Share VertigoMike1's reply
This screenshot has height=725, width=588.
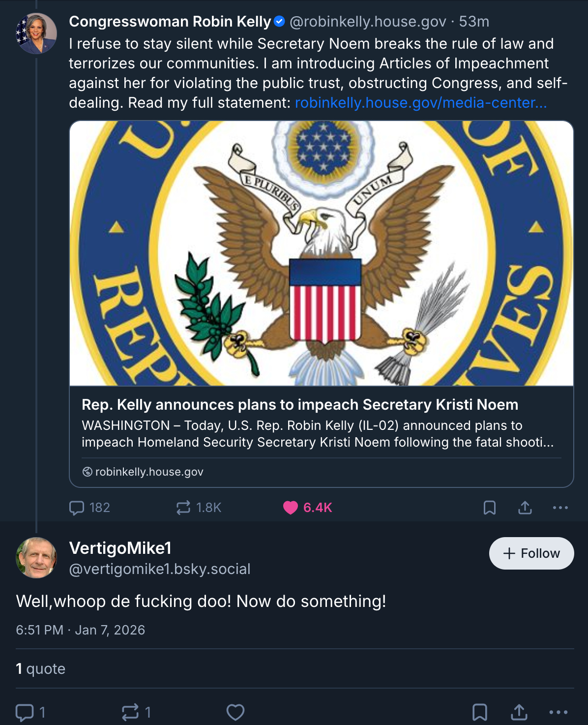[x=519, y=712]
